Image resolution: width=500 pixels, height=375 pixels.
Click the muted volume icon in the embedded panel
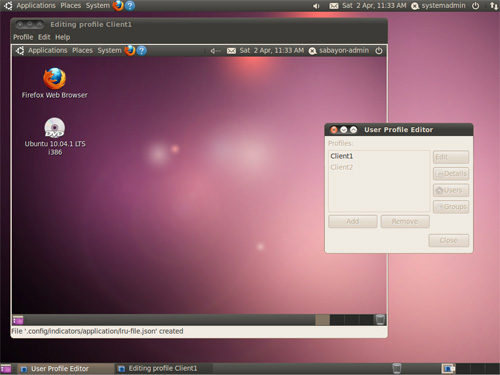point(215,51)
